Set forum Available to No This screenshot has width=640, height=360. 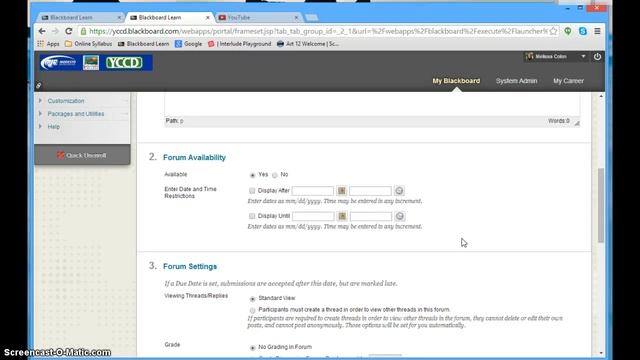click(x=275, y=175)
